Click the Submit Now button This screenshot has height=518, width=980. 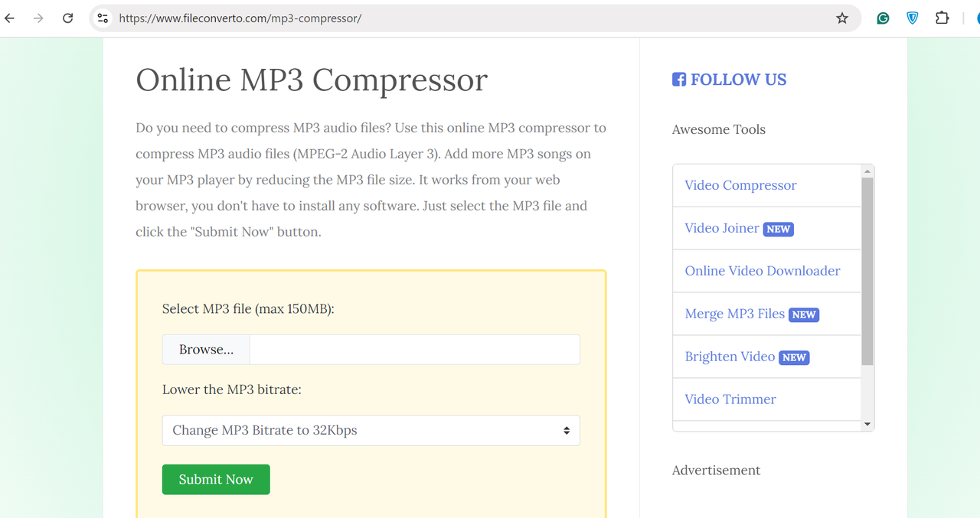click(x=216, y=479)
